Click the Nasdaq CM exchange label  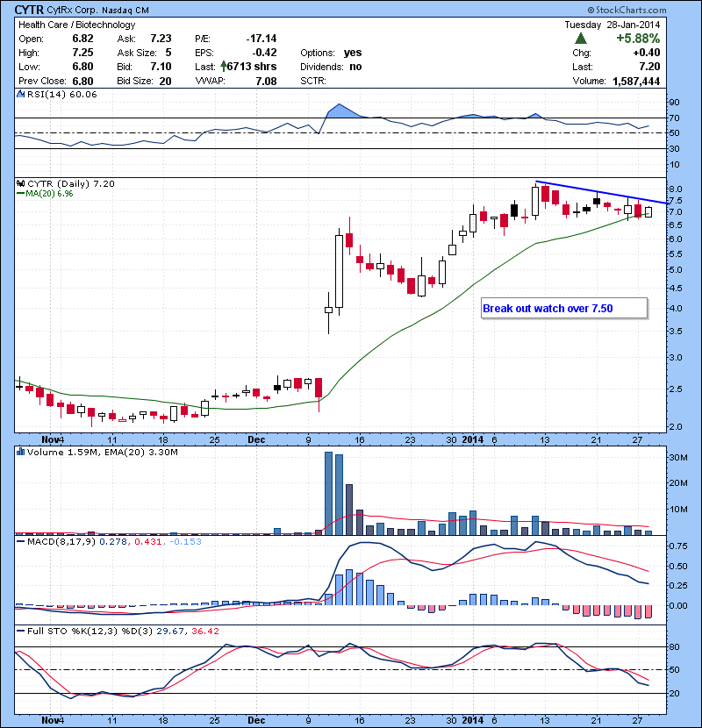pyautogui.click(x=125, y=11)
